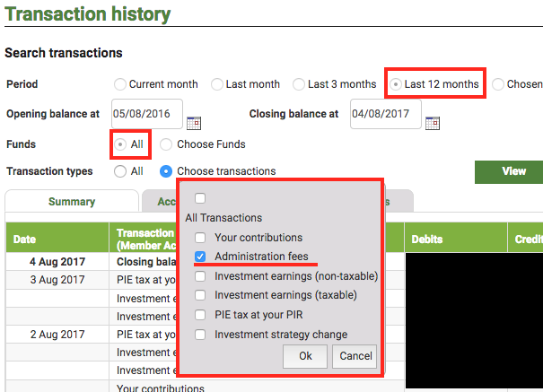
Task: Uncheck the Administration fees checkbox
Action: coord(200,257)
